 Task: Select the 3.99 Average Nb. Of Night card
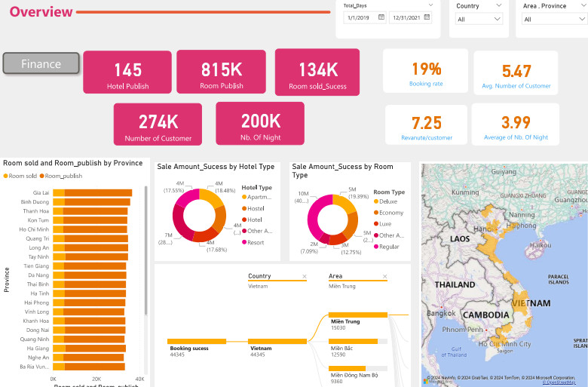tap(516, 124)
